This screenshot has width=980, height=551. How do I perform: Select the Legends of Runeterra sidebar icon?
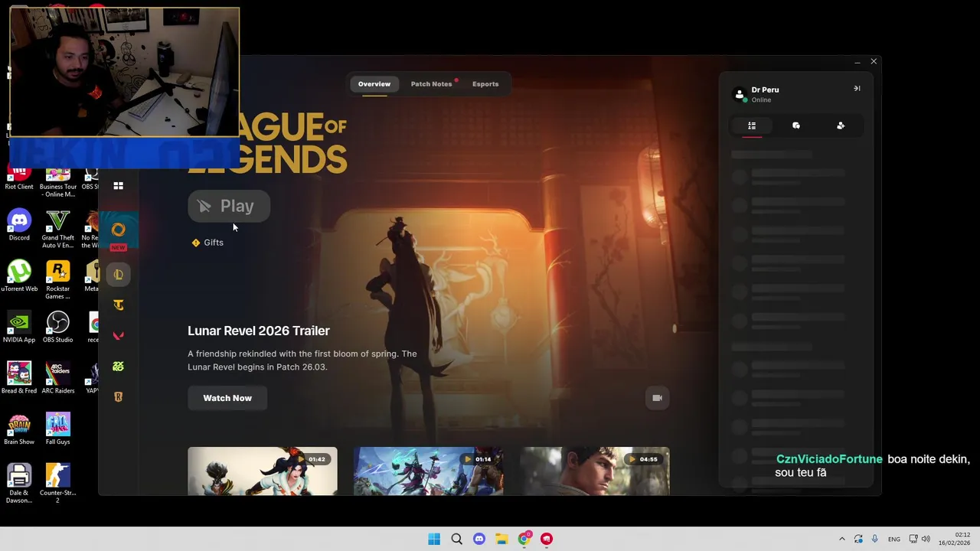(x=118, y=397)
